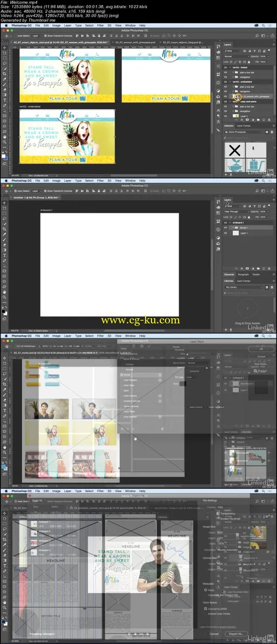This screenshot has height=644, width=277.
Task: Click the Apple logo in the pineapple window menu bar
Action: pyautogui.click(x=6, y=25)
